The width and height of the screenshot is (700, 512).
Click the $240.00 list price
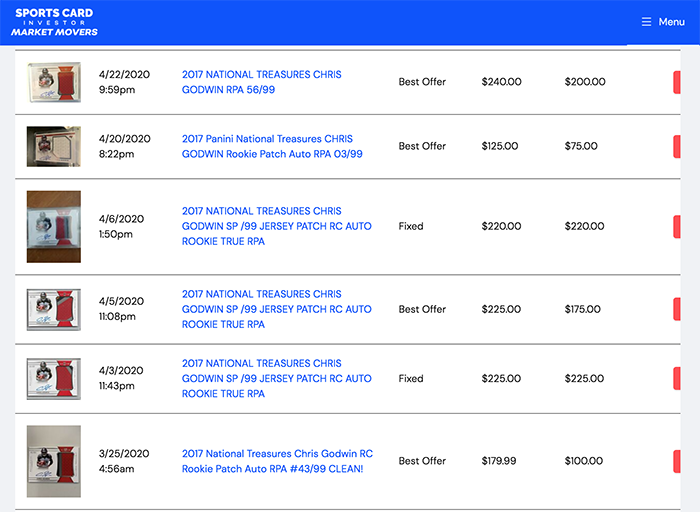pyautogui.click(x=501, y=82)
